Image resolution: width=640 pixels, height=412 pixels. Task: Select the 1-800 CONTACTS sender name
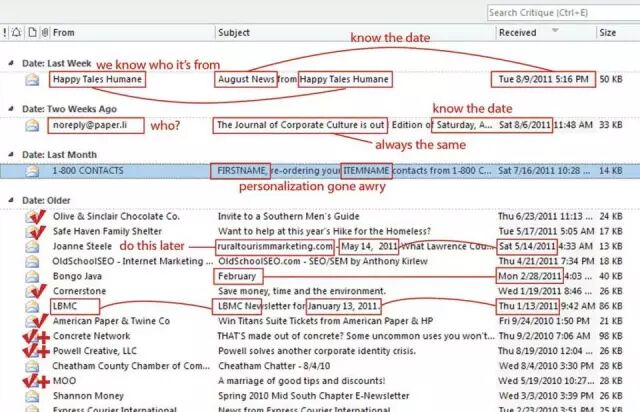88,171
